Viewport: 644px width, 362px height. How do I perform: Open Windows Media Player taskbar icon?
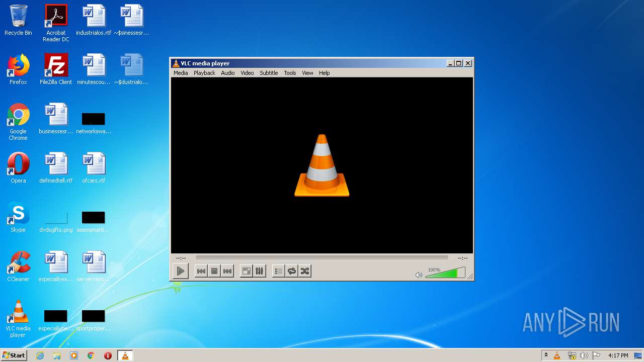[74, 355]
